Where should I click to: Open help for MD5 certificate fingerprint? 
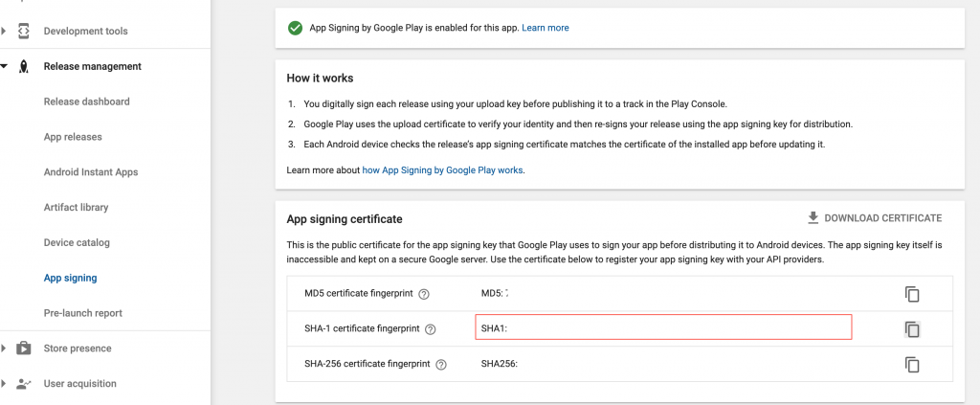[424, 294]
